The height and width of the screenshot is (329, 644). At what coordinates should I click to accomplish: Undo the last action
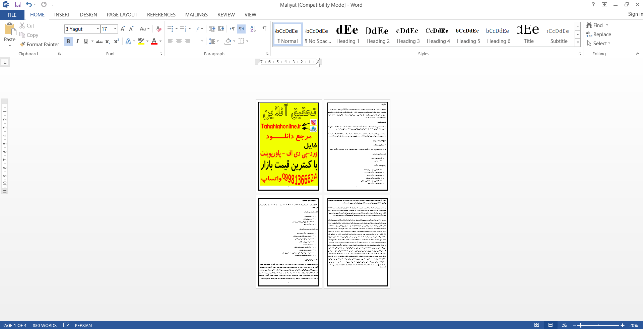pos(29,4)
